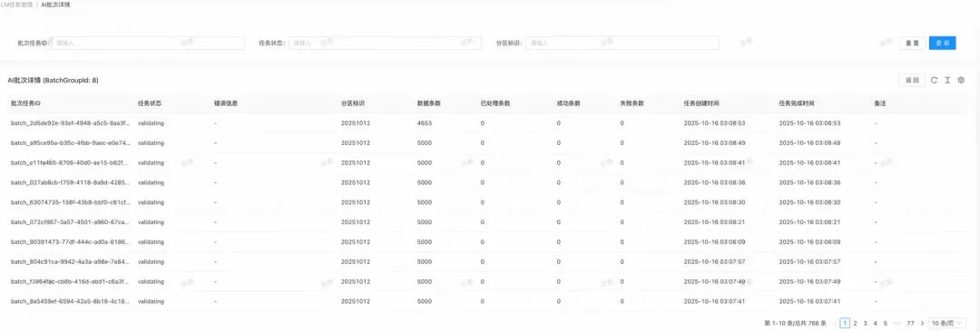Click the 分区标识 input field
The width and height of the screenshot is (980, 332).
tap(622, 44)
